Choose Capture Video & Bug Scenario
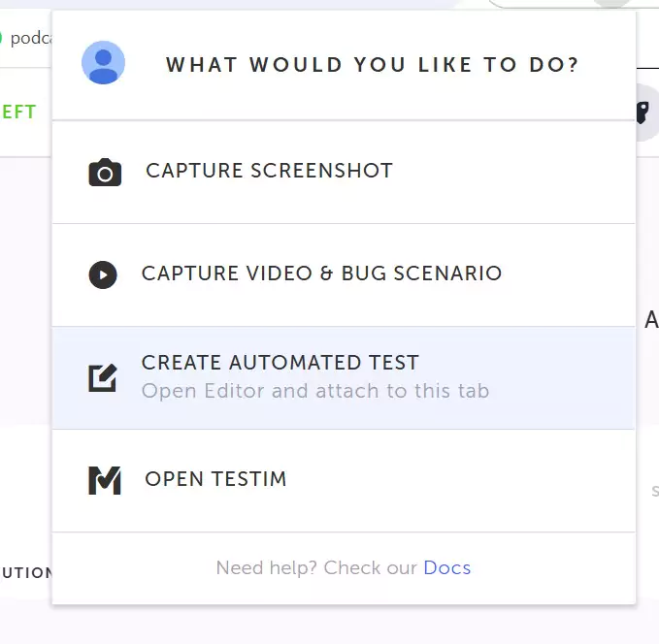The height and width of the screenshot is (644, 659). pos(344,275)
